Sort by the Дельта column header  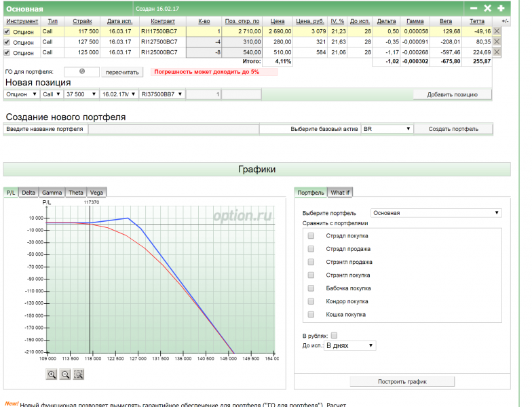[x=387, y=21]
